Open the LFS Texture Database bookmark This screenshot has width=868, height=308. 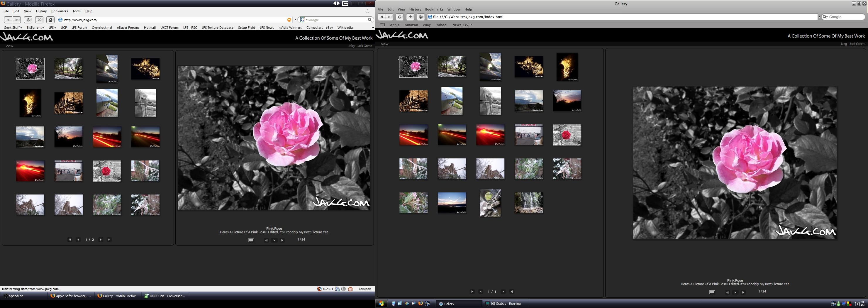coord(217,28)
